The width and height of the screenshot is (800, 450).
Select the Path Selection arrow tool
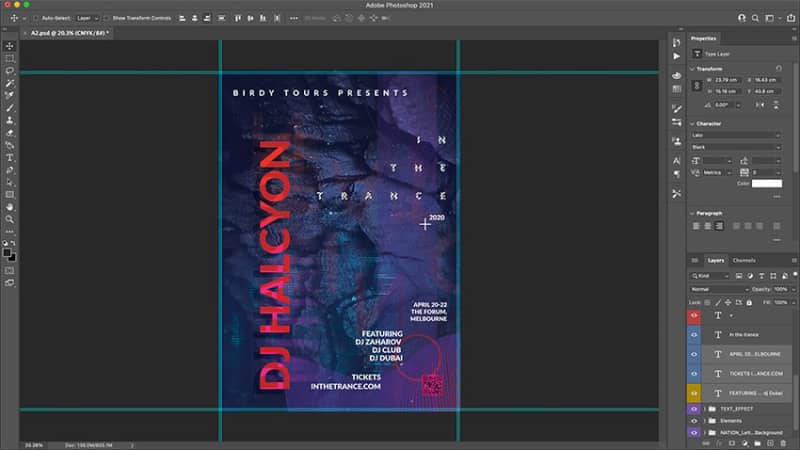(x=10, y=182)
